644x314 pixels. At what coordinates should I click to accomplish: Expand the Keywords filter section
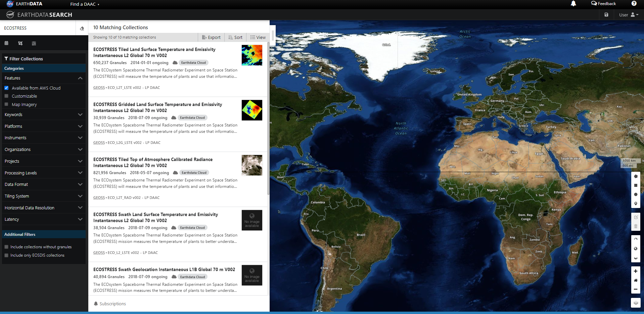(44, 115)
